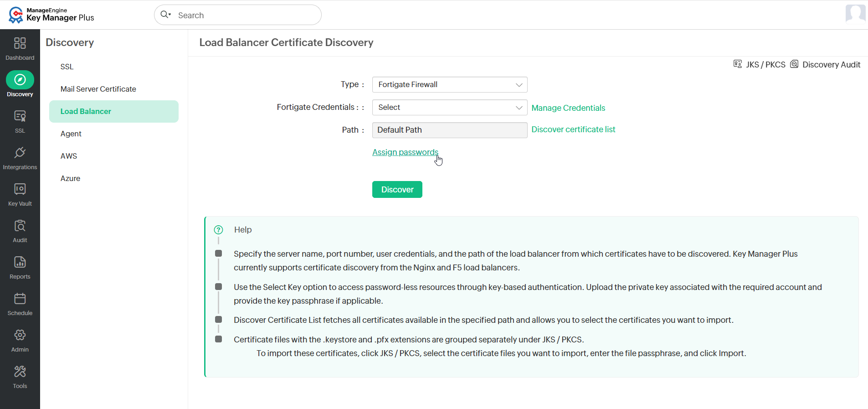Click the search magnifier icon
Viewport: 868px width, 409px height.
coord(165,15)
